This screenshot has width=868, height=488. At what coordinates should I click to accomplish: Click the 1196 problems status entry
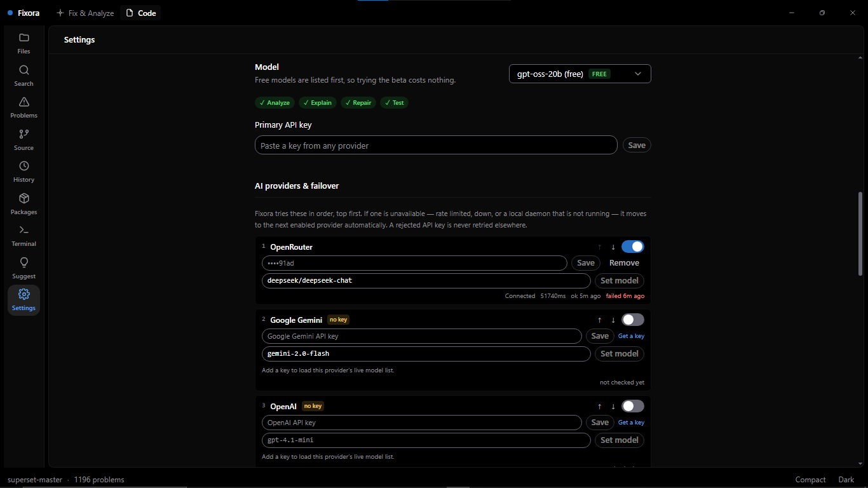(x=99, y=480)
